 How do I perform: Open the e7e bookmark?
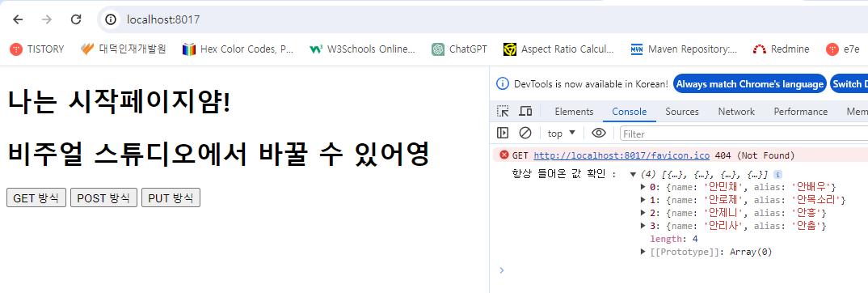pos(842,49)
